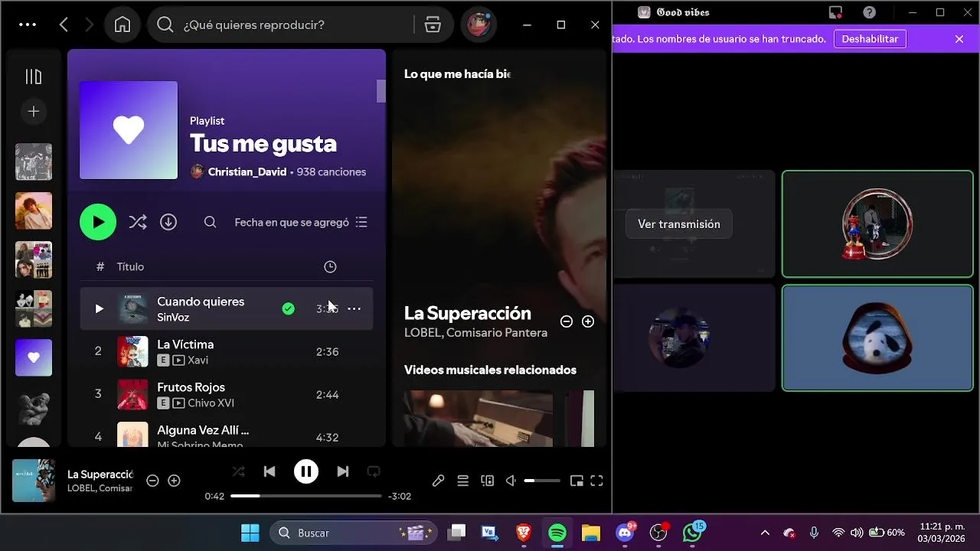980x551 pixels.
Task: Skip to previous track
Action: [269, 471]
